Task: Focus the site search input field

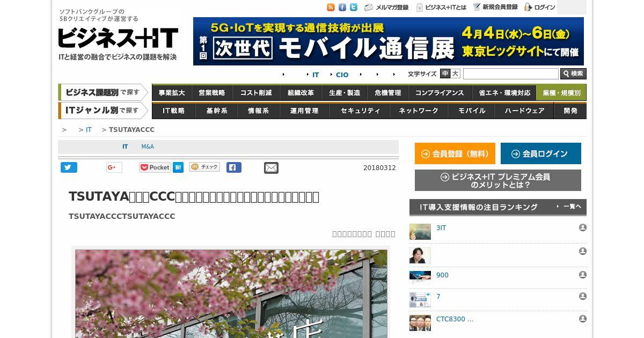Action: click(510, 74)
